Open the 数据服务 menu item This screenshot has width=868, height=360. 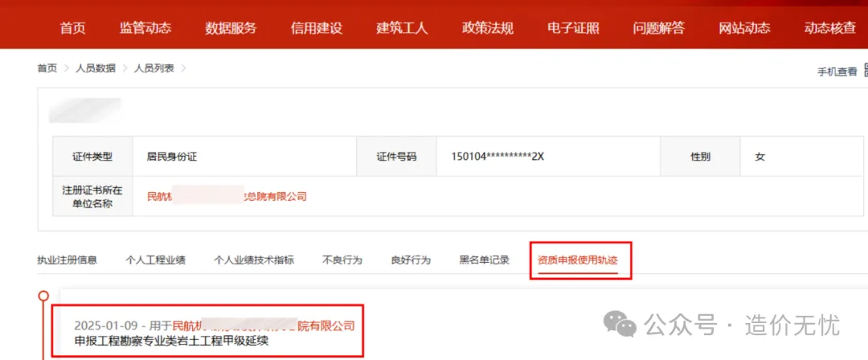231,28
